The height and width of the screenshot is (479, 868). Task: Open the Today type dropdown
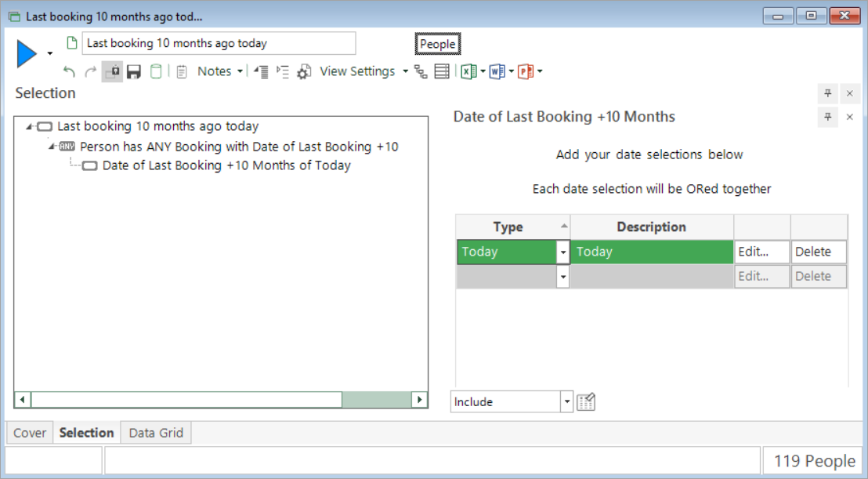point(563,252)
